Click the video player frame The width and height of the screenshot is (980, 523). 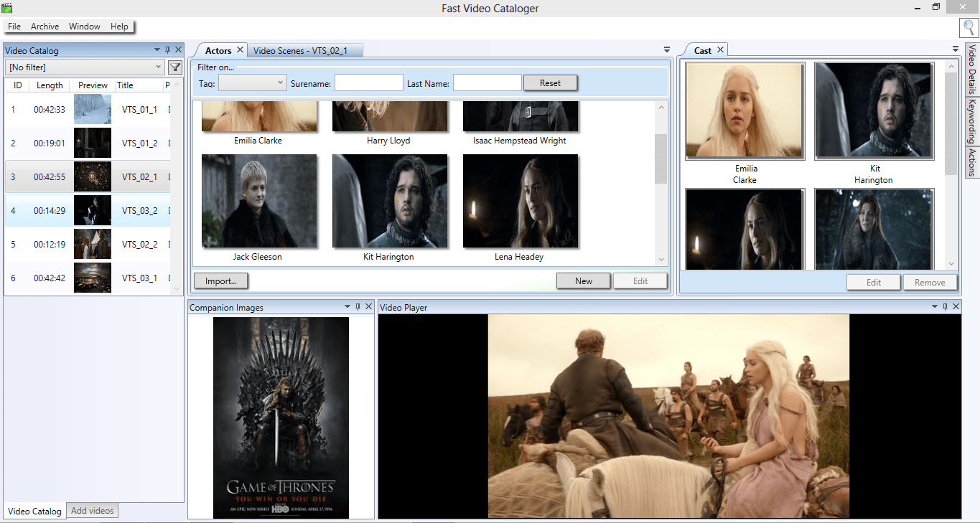pyautogui.click(x=668, y=416)
